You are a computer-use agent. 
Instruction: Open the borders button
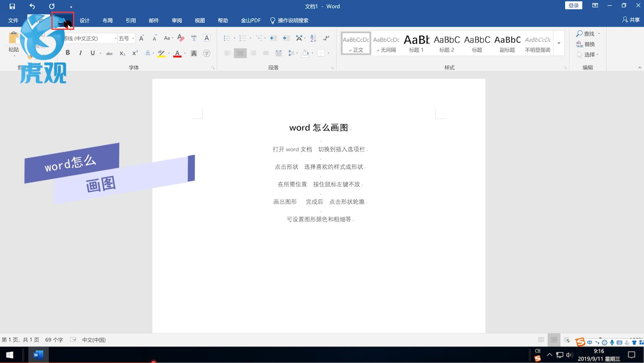pyautogui.click(x=321, y=53)
